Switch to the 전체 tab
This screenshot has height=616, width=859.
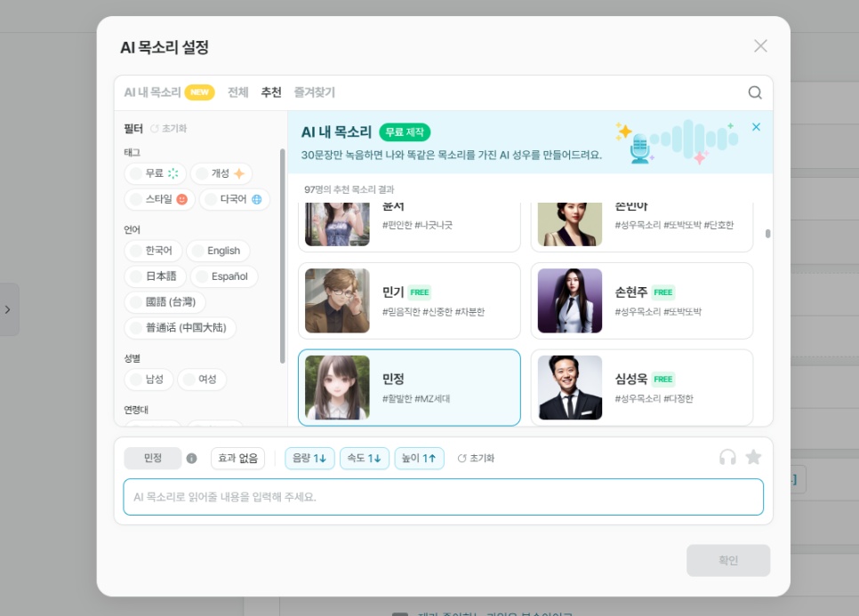click(x=237, y=92)
